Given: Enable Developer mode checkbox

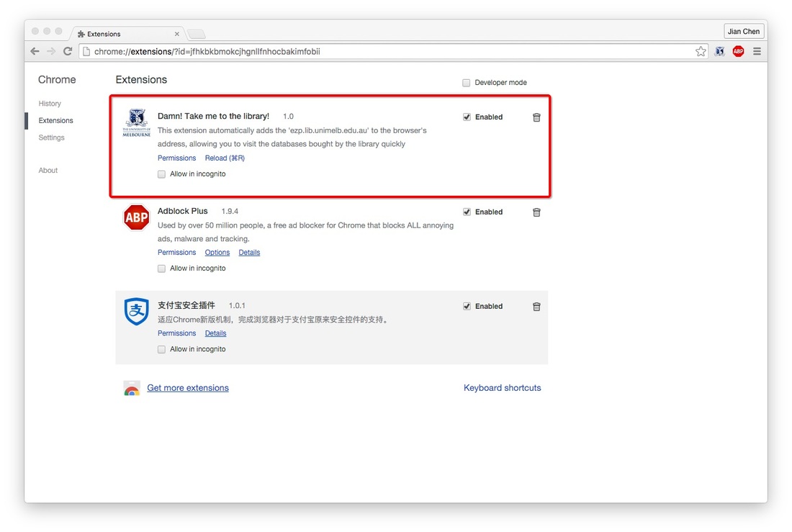Looking at the screenshot, I should tap(467, 83).
